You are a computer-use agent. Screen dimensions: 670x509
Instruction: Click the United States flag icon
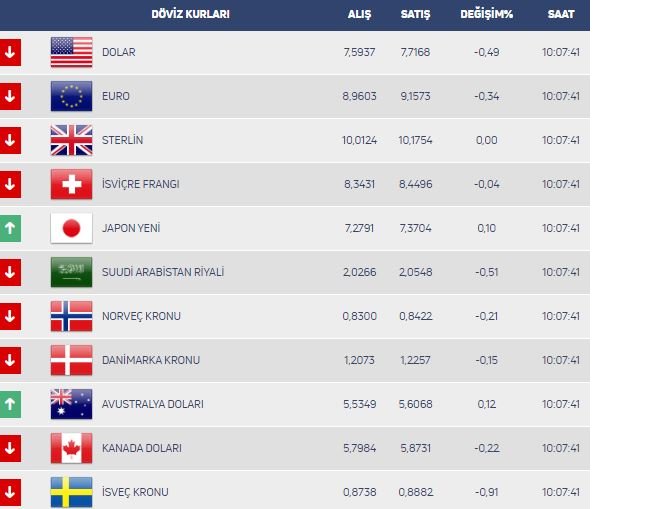[x=71, y=52]
